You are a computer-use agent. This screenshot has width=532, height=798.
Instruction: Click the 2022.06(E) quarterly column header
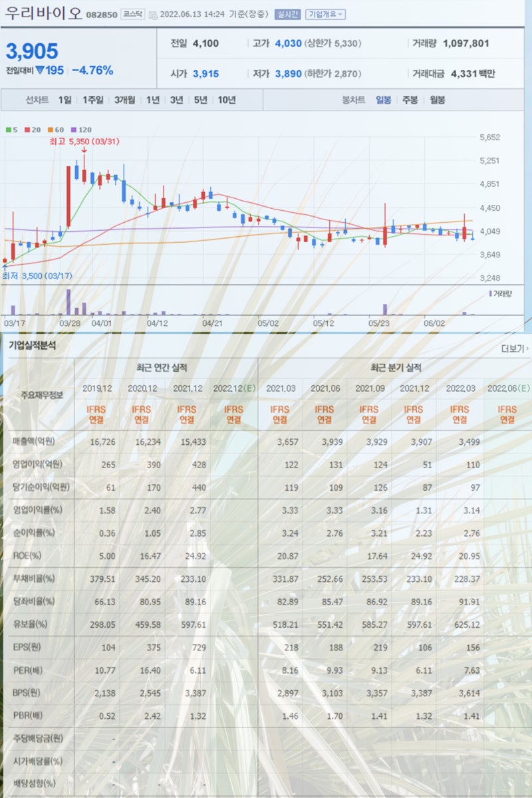[508, 388]
